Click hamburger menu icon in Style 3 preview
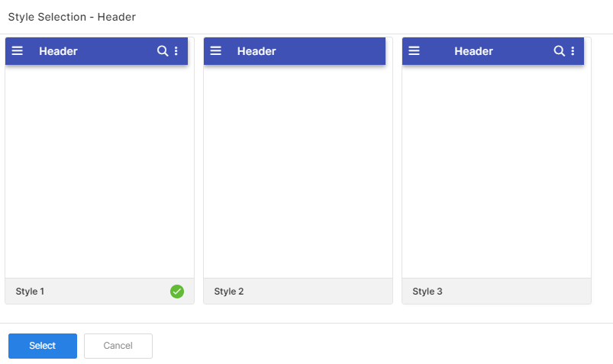Image resolution: width=613 pixels, height=364 pixels. coord(414,51)
